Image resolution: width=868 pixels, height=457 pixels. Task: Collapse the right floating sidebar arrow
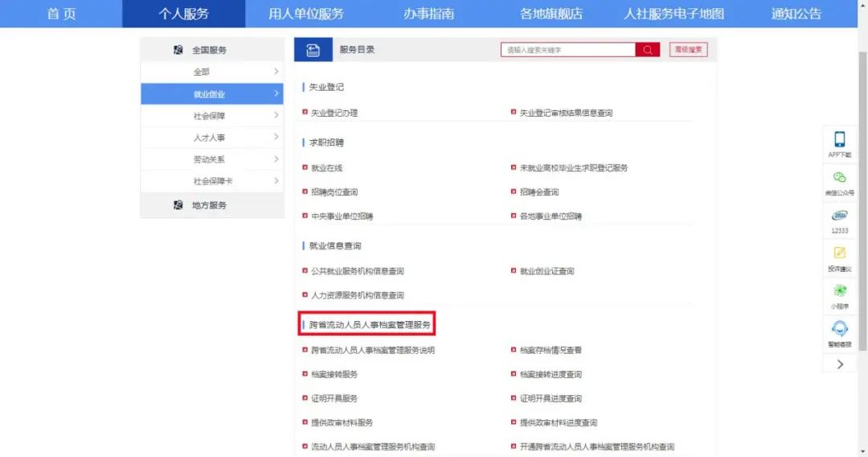(840, 364)
